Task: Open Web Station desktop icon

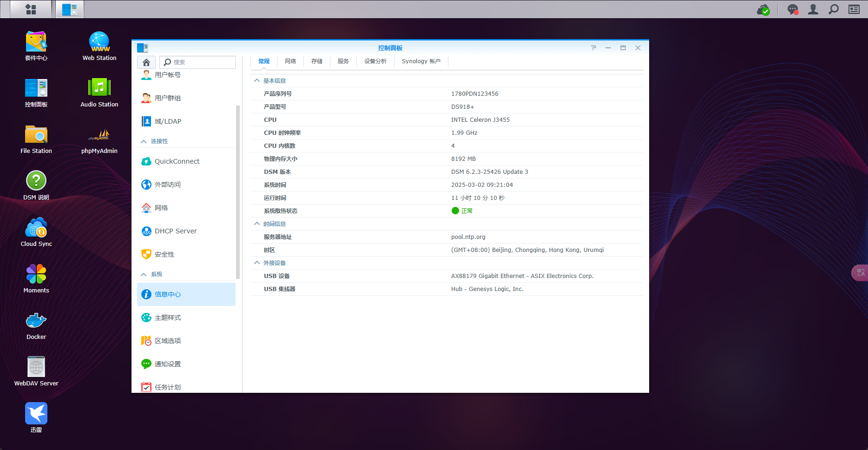Action: (x=99, y=46)
